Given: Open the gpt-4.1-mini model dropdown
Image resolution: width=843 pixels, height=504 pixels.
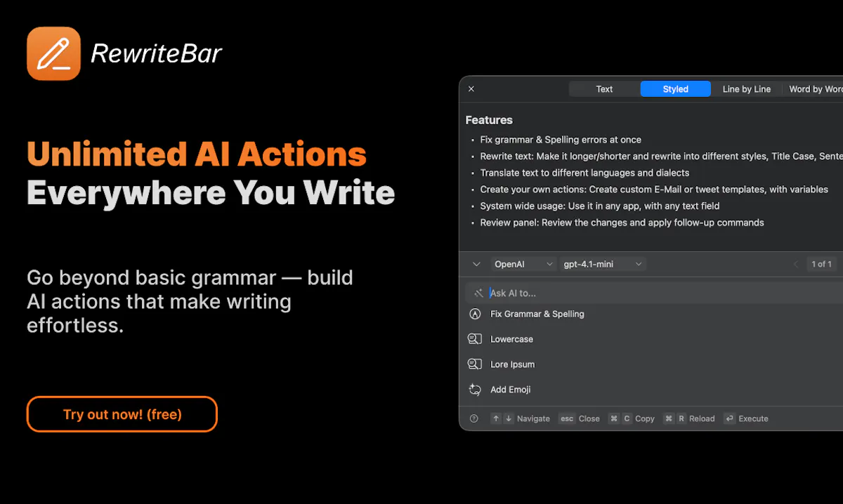Looking at the screenshot, I should (x=602, y=265).
